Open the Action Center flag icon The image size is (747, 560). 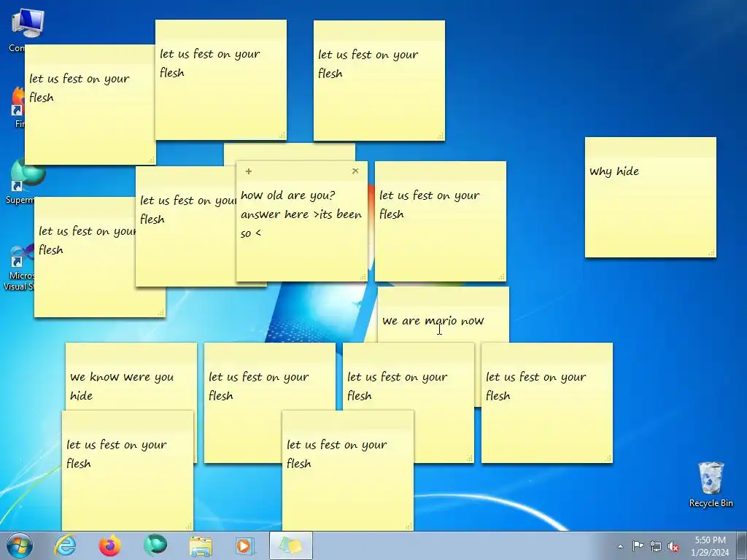click(638, 546)
